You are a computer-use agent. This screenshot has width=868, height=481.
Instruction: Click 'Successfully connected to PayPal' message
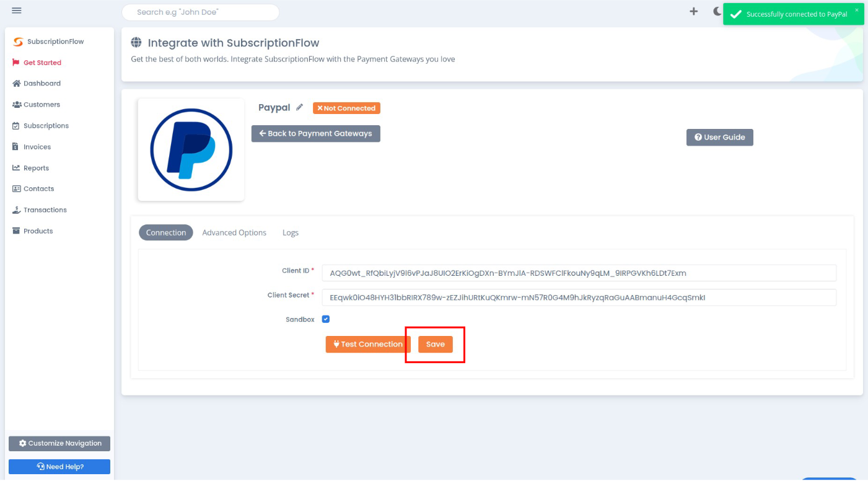tap(797, 14)
